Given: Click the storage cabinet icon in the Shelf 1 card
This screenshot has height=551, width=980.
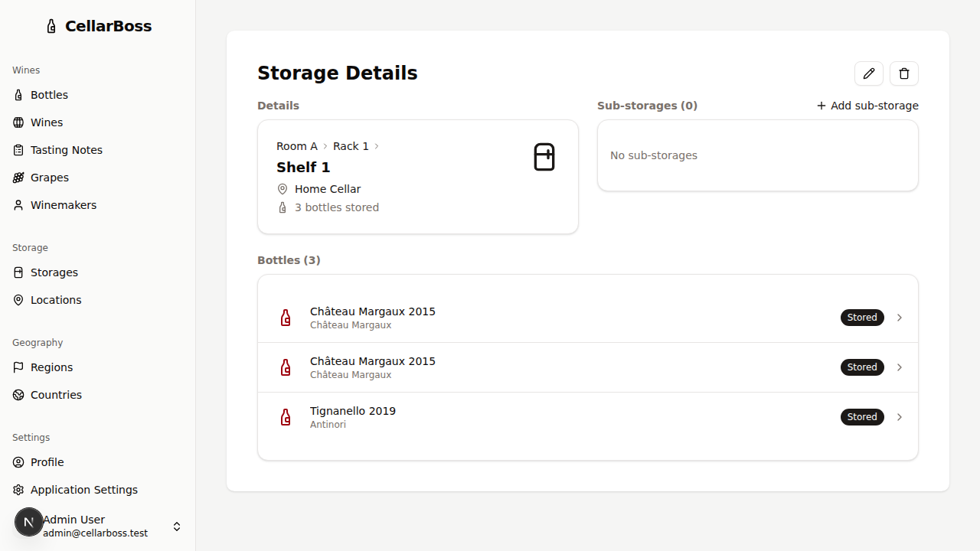Looking at the screenshot, I should pos(544,156).
